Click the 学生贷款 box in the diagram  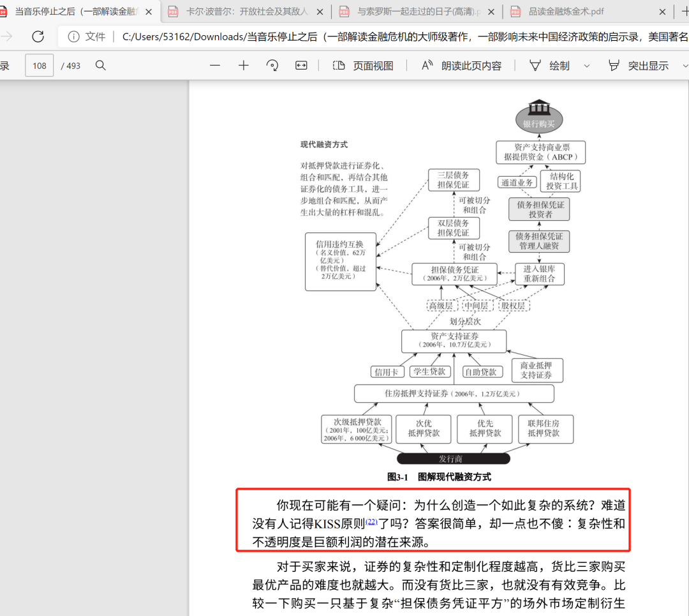pos(429,372)
